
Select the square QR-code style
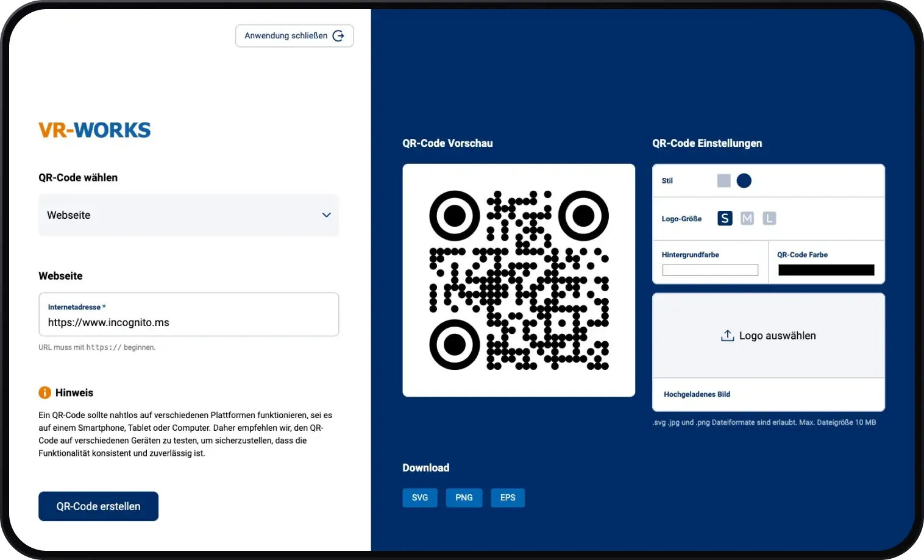[x=723, y=180]
